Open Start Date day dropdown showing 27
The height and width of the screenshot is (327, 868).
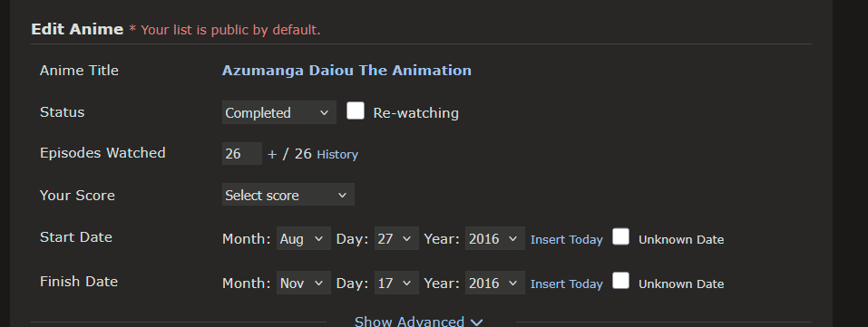[x=396, y=238]
